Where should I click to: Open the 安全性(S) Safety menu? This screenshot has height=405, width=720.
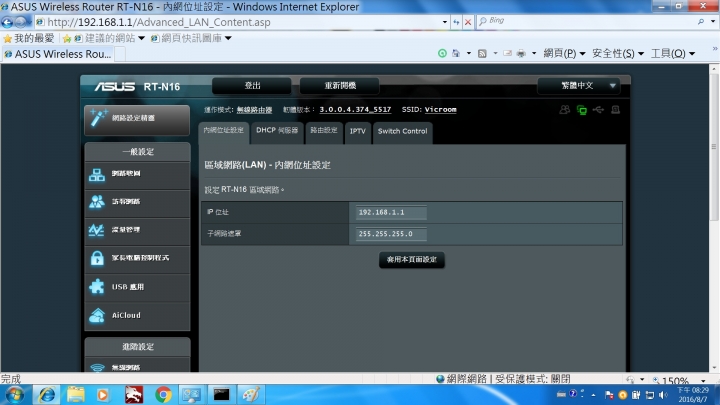pyautogui.click(x=618, y=53)
